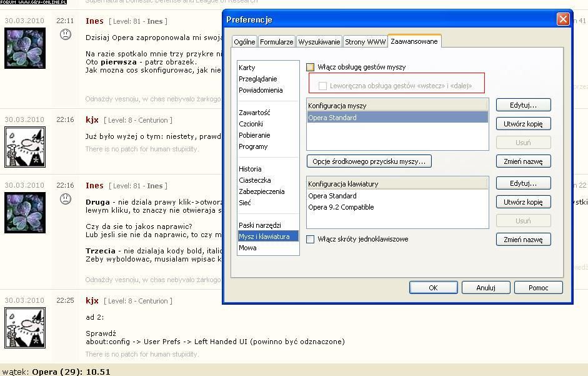This screenshot has height=376, width=588.
Task: Click Usuń beside the keyboard configuration
Action: pos(523,221)
